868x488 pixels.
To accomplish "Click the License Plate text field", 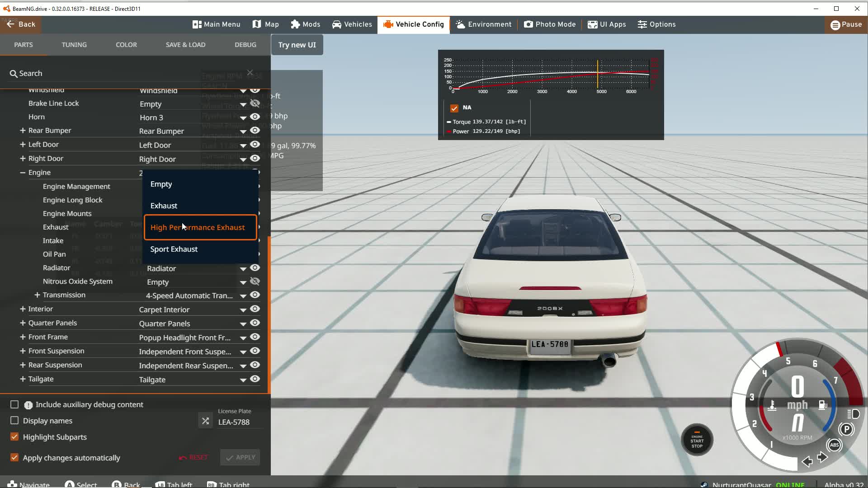I will [x=234, y=422].
